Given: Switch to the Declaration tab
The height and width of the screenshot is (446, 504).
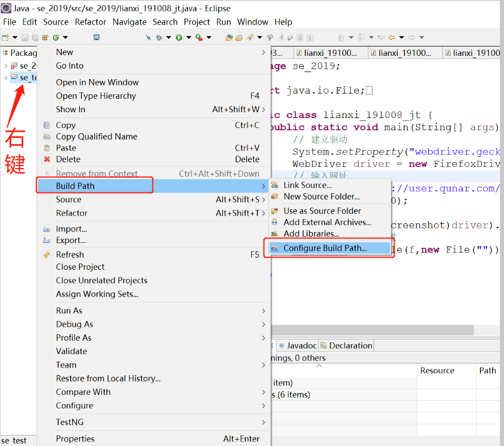Looking at the screenshot, I should pyautogui.click(x=346, y=345).
